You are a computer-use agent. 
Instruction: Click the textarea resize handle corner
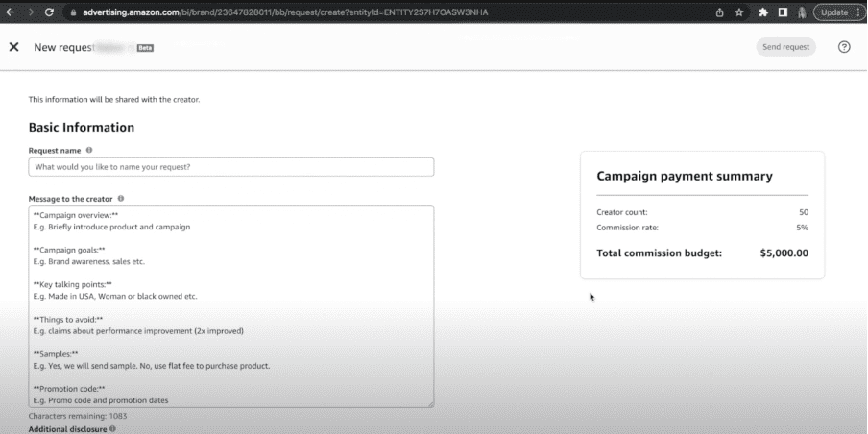tap(430, 403)
